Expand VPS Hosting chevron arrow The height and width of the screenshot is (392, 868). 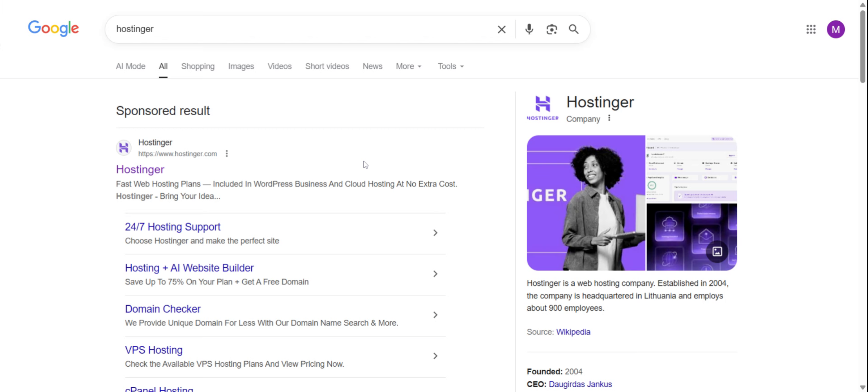(435, 356)
